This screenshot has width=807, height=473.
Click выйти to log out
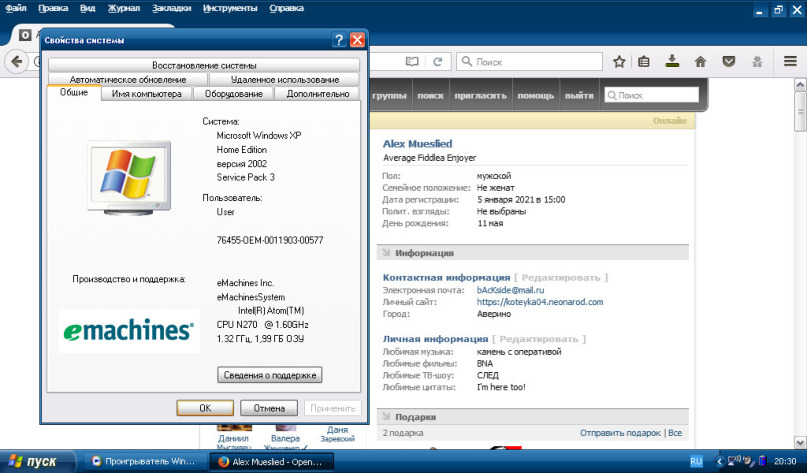point(579,95)
